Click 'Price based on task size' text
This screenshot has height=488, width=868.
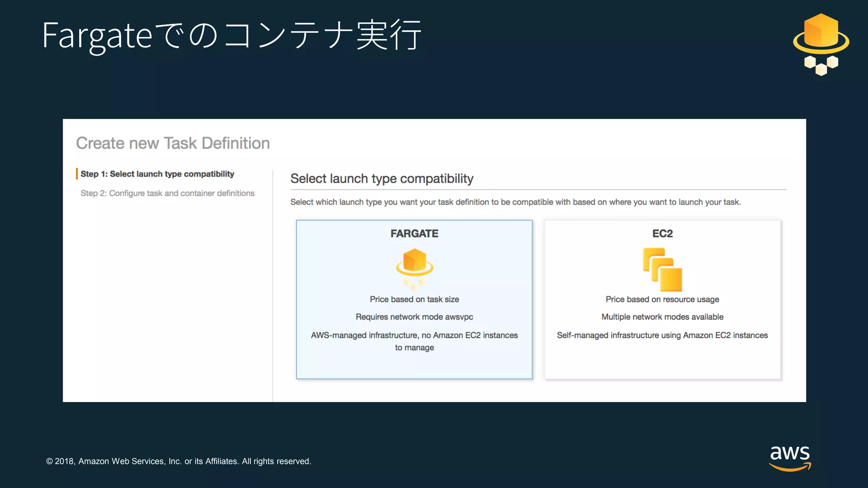(x=414, y=299)
